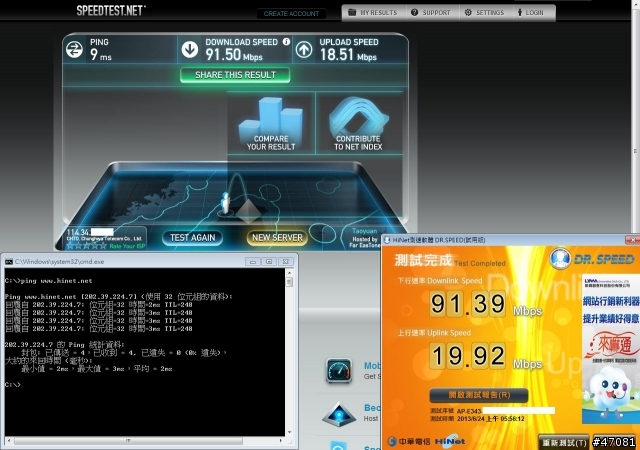Click the test time 2013/6/24 text

pos(477,419)
